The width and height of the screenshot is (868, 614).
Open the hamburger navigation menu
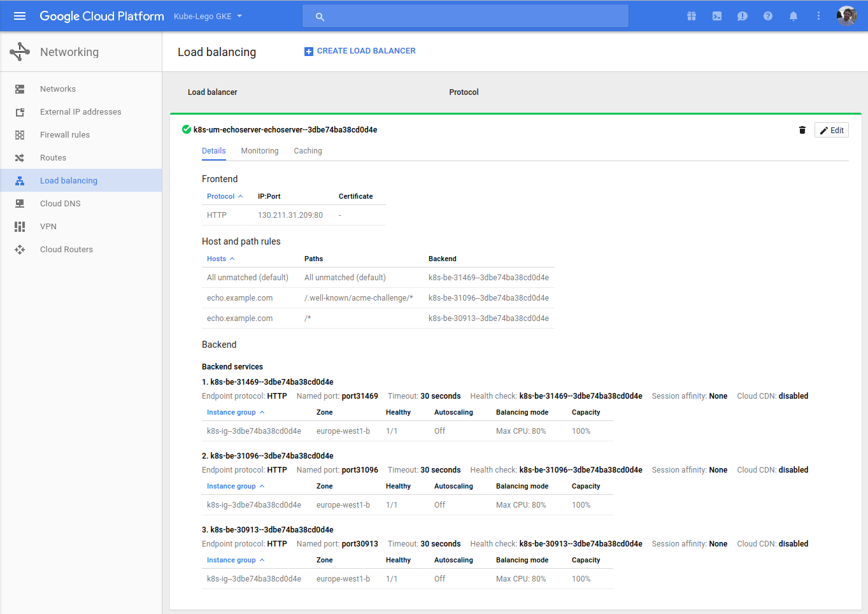[x=20, y=16]
